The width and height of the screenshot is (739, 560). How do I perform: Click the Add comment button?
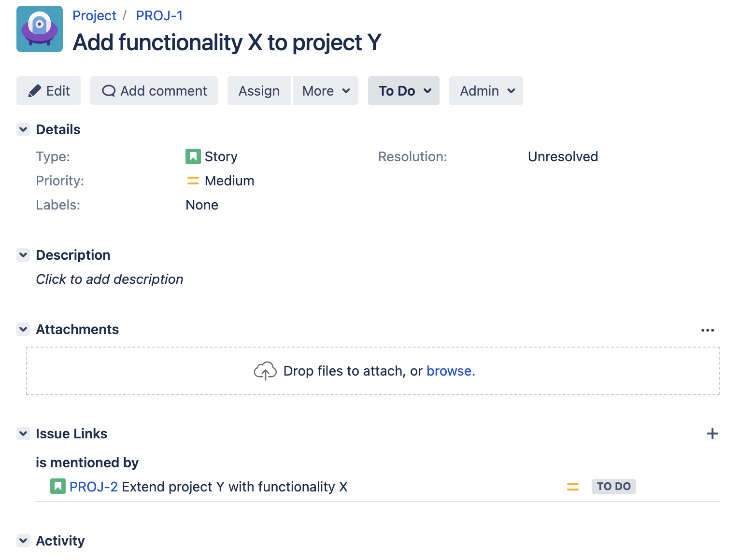pyautogui.click(x=154, y=91)
